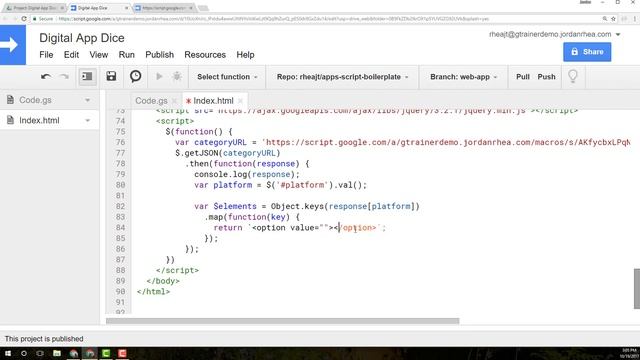This screenshot has height=360, width=640.
Task: Click the Share button
Action: point(587,52)
